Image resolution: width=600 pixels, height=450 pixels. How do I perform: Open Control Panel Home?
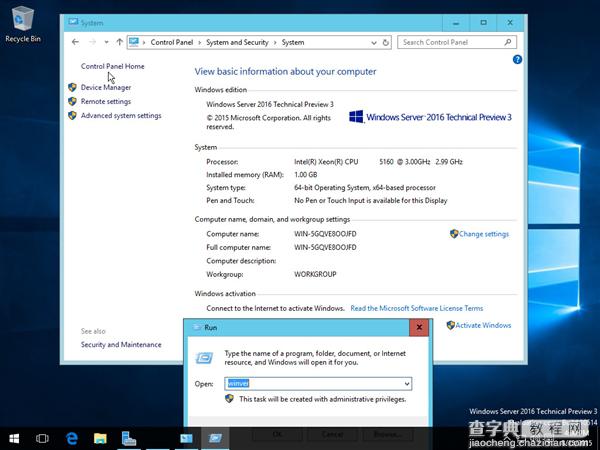point(112,66)
